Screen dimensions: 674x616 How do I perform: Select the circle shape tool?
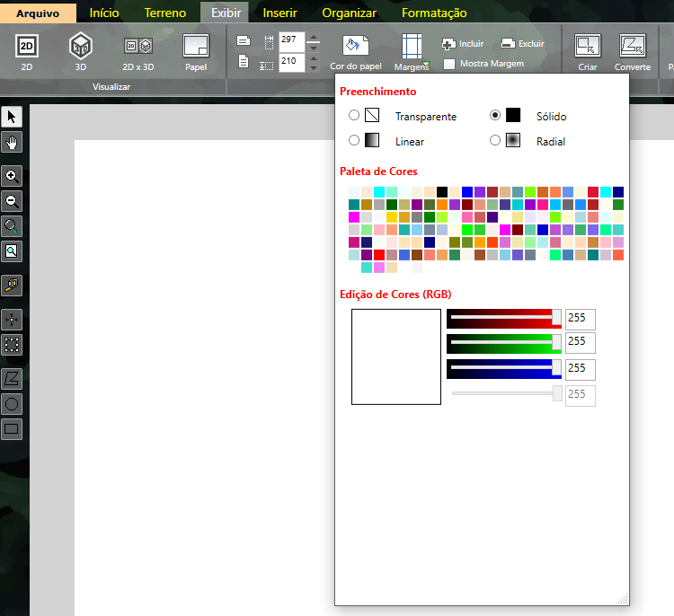12,404
